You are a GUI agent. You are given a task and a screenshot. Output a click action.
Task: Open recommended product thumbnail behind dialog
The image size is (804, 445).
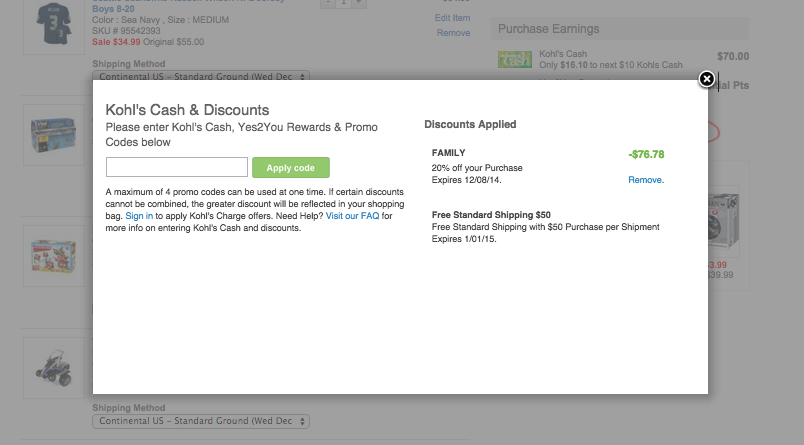[x=724, y=221]
